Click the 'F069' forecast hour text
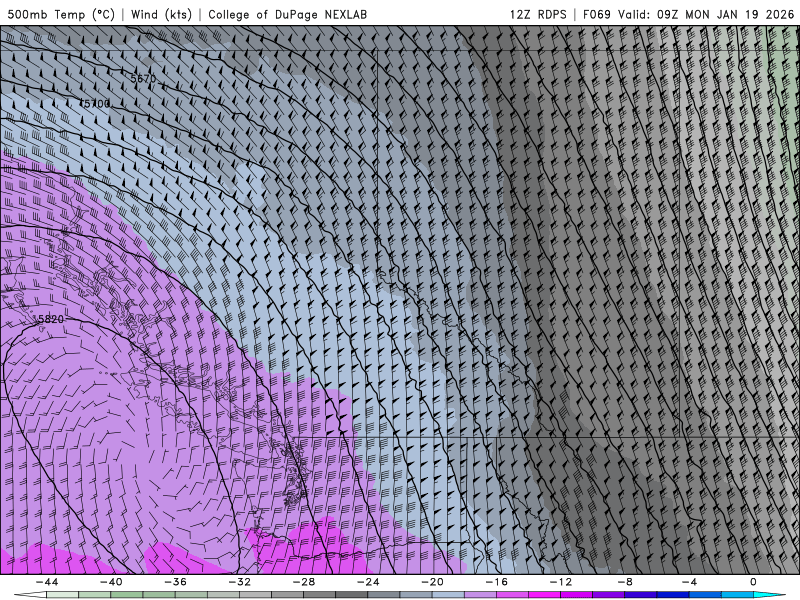This screenshot has height=600, width=800. pos(596,14)
